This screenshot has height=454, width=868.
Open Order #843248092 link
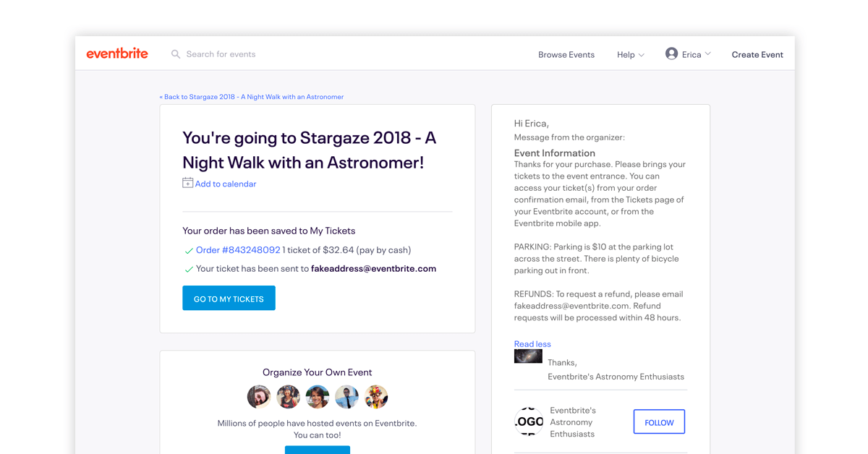pos(238,250)
